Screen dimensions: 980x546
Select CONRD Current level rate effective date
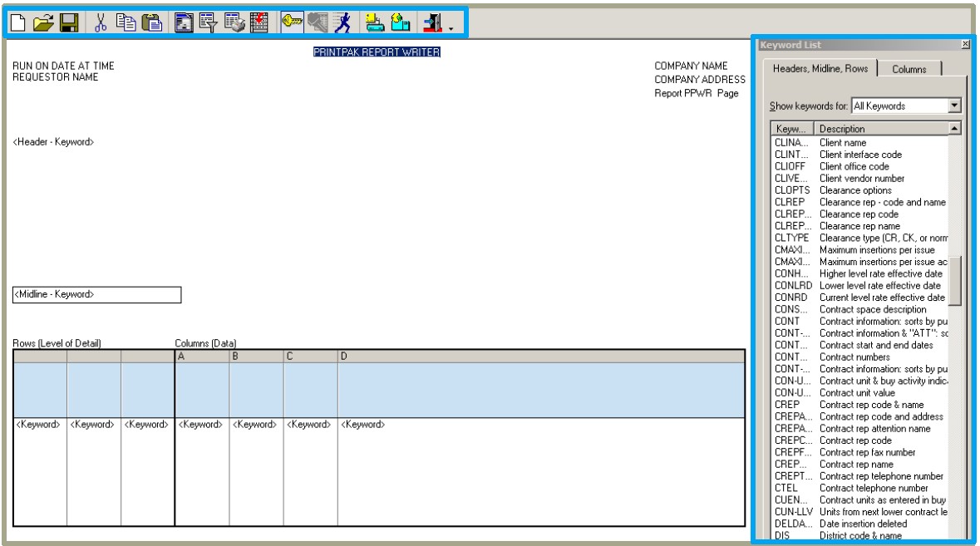click(860, 298)
